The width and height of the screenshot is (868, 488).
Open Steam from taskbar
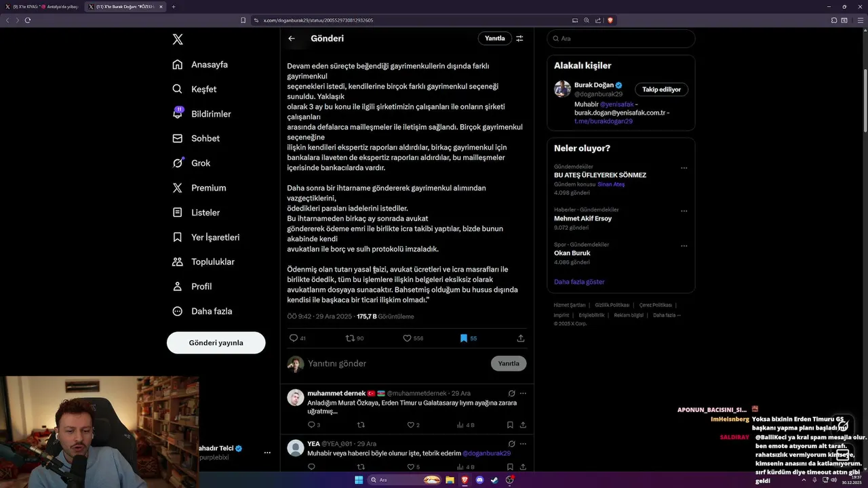pyautogui.click(x=495, y=480)
